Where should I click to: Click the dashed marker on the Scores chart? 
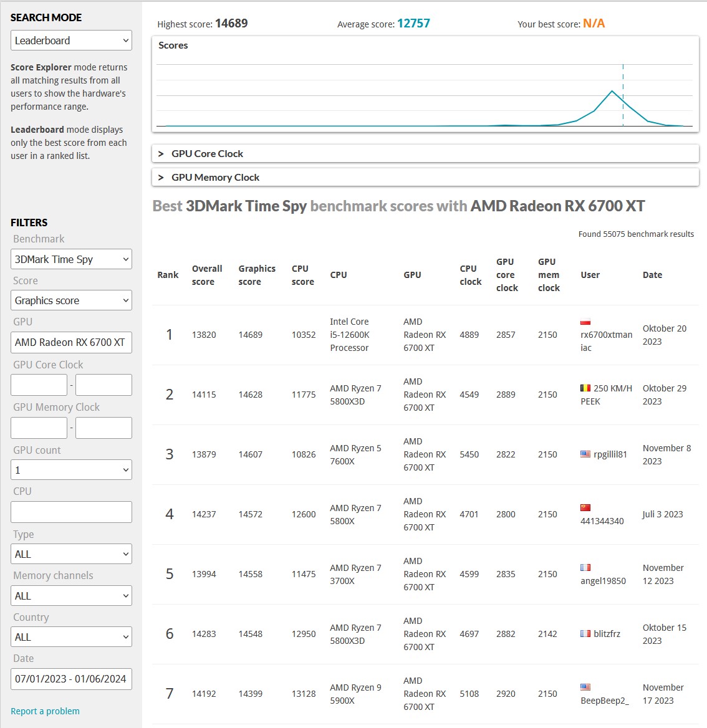coord(623,95)
